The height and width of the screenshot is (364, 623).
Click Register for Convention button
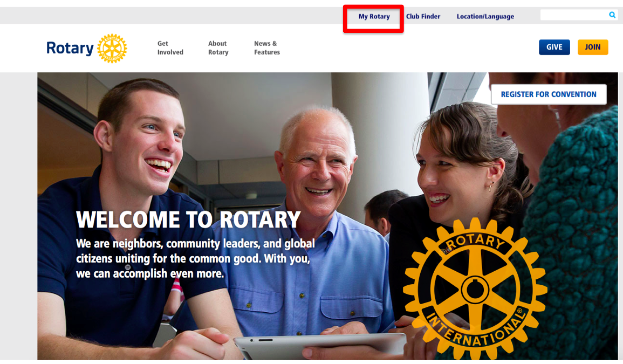tap(549, 94)
